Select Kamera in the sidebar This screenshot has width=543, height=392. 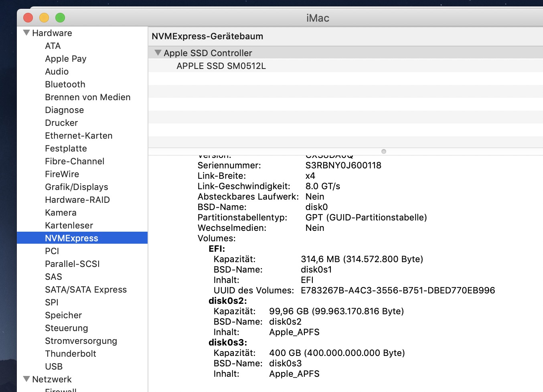[61, 212]
